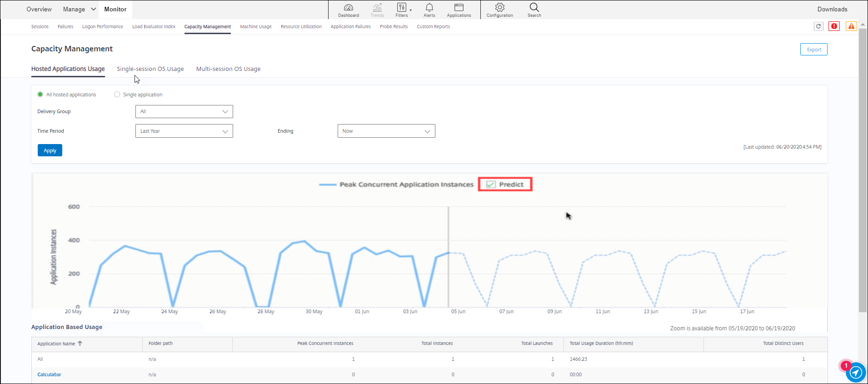Click the orange warning alert icon
868x384 pixels.
851,26
